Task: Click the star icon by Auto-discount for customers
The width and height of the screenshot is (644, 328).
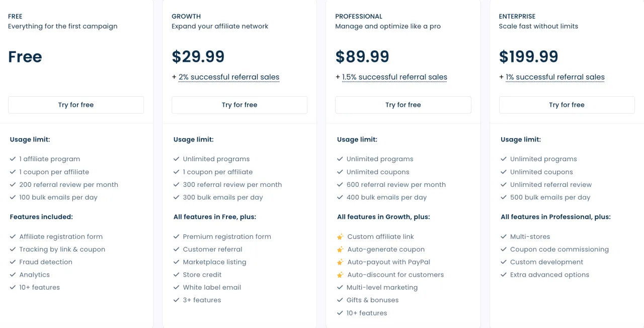Action: click(x=340, y=275)
